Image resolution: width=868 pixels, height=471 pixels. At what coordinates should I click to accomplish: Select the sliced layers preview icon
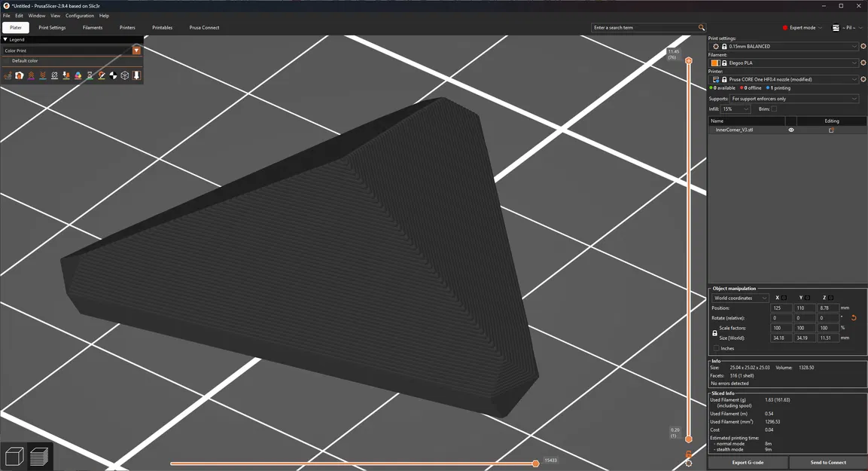39,457
